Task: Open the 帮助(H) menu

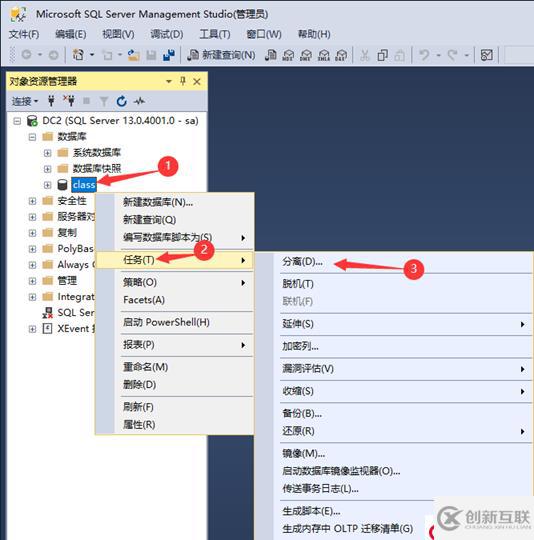Action: 314,34
